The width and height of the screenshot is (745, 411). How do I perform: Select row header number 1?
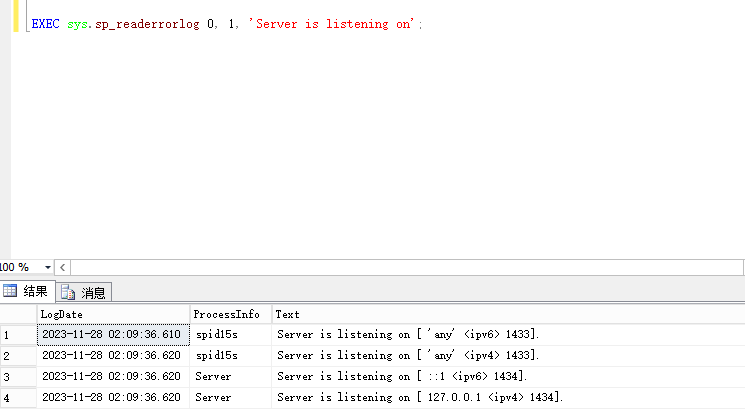pyautogui.click(x=18, y=335)
